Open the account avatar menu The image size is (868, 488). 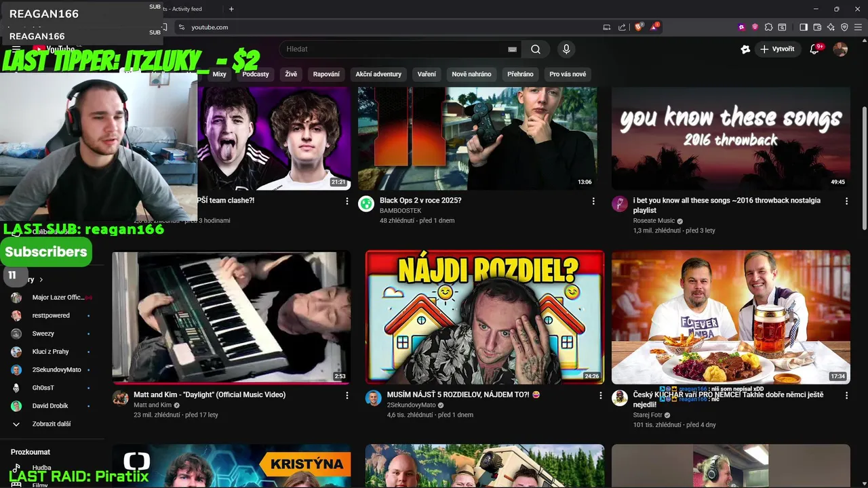point(840,49)
